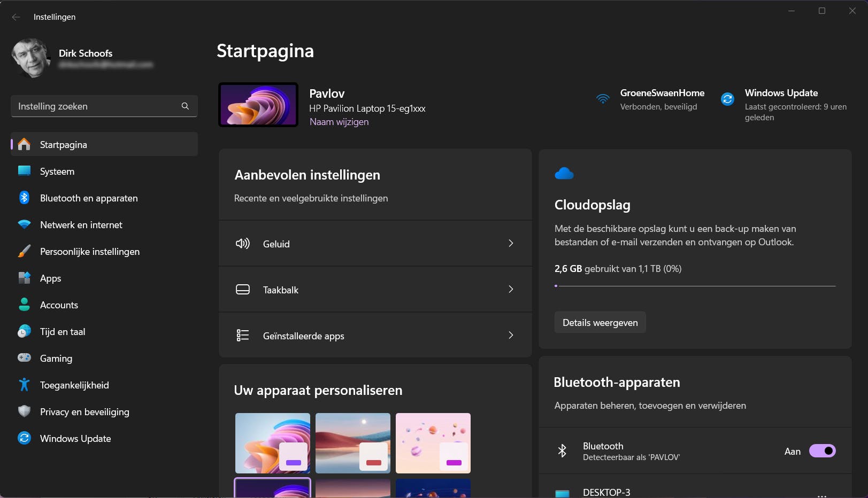This screenshot has height=498, width=868.
Task: Click the back arrow icon
Action: 16,17
